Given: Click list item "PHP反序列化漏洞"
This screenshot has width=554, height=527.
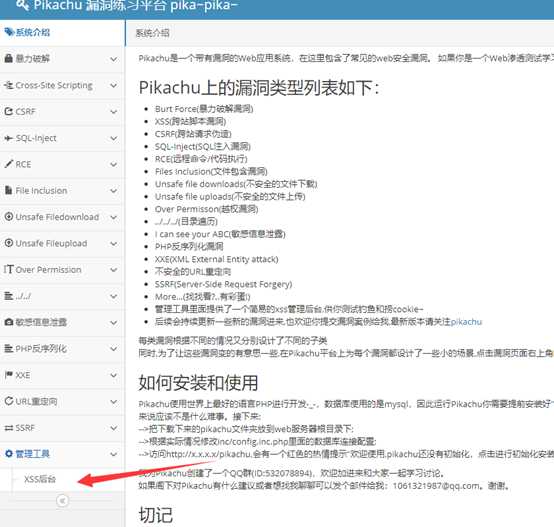Looking at the screenshot, I should coord(189,247).
